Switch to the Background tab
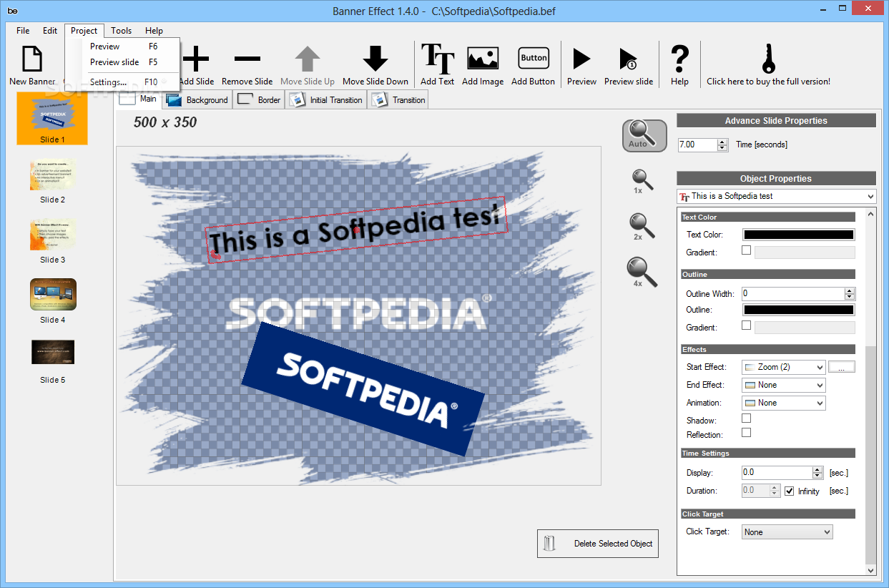889x588 pixels. [x=197, y=99]
